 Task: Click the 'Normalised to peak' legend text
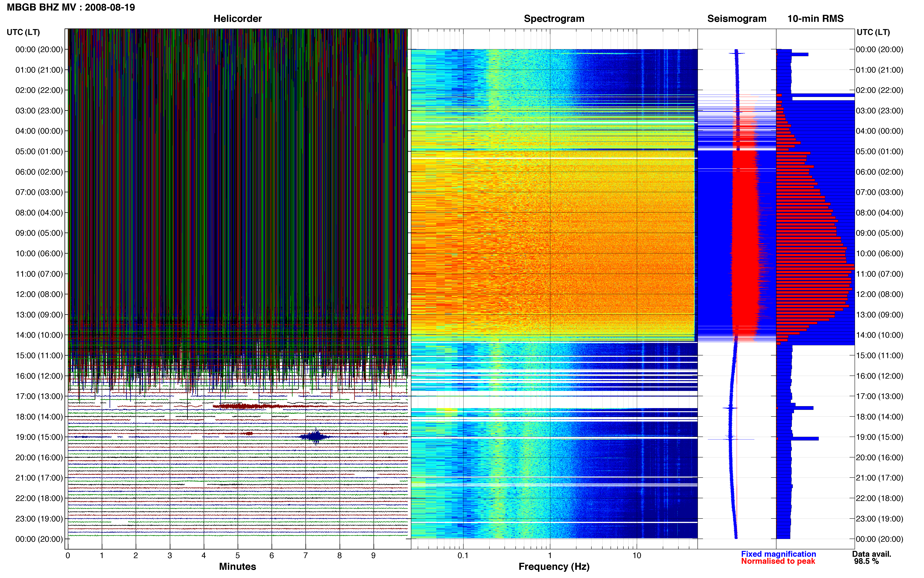[778, 561]
